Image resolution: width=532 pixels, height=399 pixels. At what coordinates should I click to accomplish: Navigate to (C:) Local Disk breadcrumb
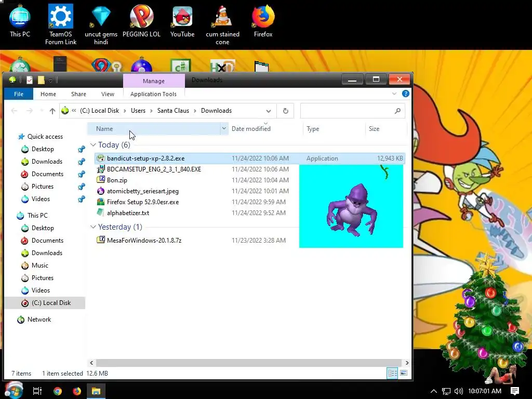coord(99,111)
